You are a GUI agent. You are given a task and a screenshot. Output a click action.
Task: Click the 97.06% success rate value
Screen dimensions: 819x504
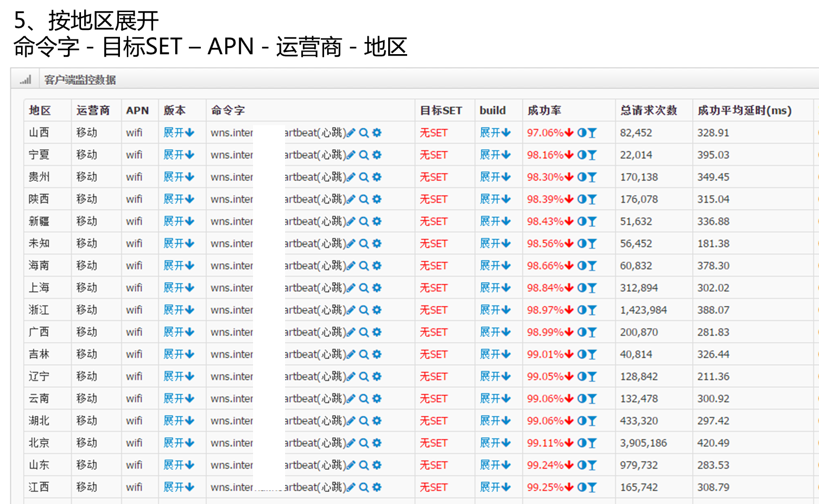pos(545,133)
